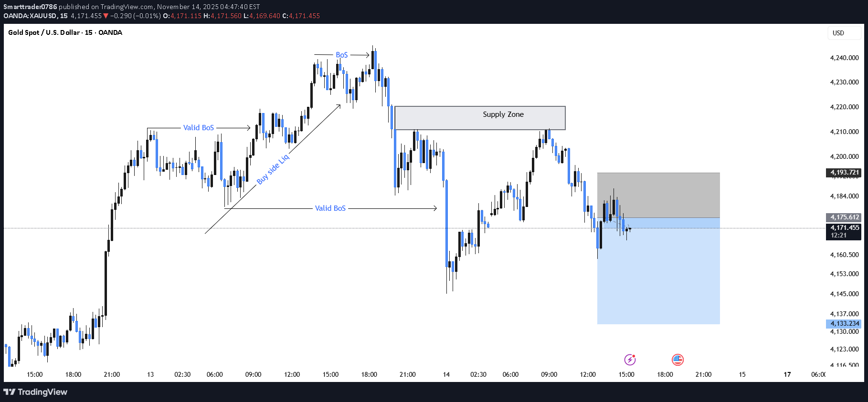The image size is (868, 402).
Task: Open the USD currency selector
Action: [x=844, y=33]
